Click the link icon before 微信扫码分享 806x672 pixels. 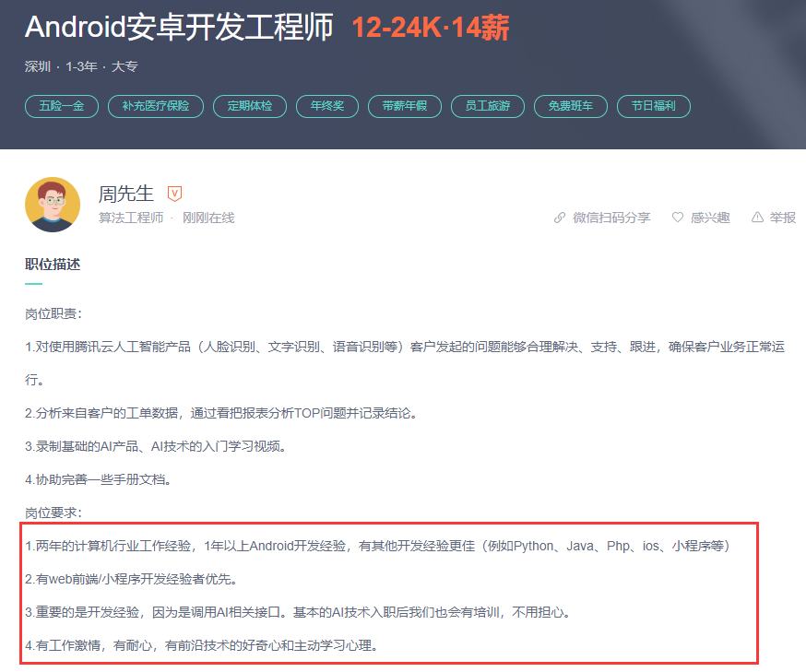click(559, 218)
